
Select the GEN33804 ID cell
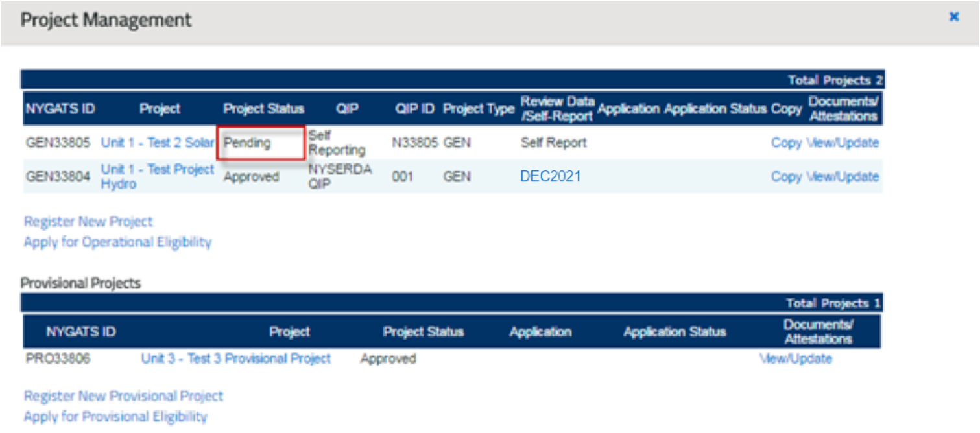[x=58, y=177]
